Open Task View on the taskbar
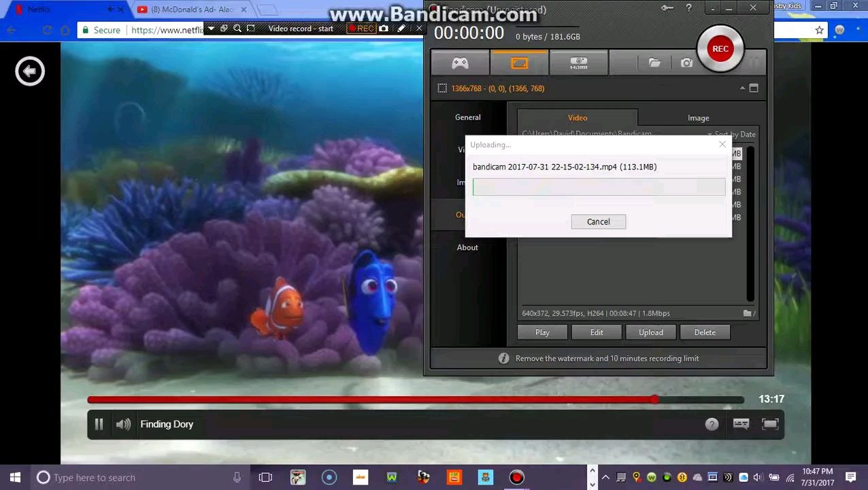Image resolution: width=868 pixels, height=490 pixels. point(265,478)
